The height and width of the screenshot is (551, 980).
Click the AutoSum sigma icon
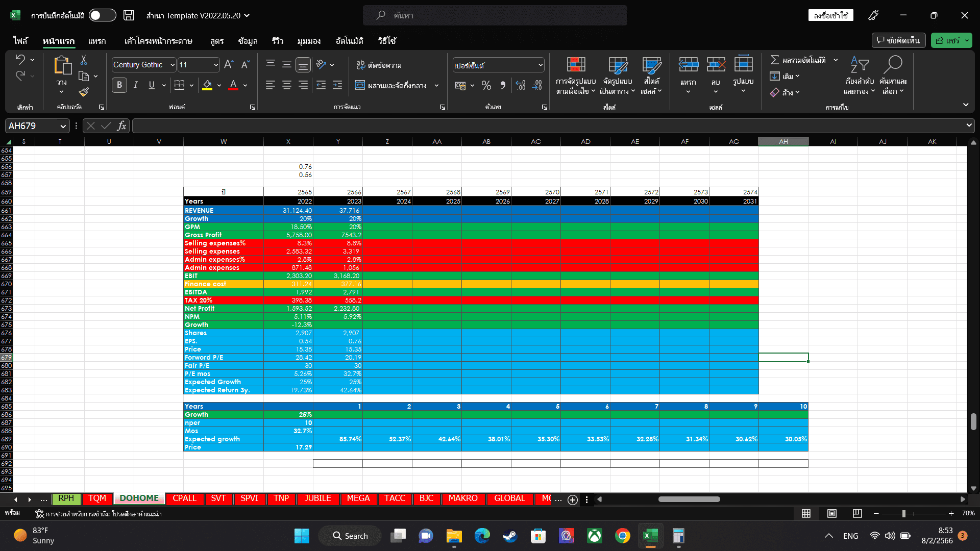pos(774,60)
